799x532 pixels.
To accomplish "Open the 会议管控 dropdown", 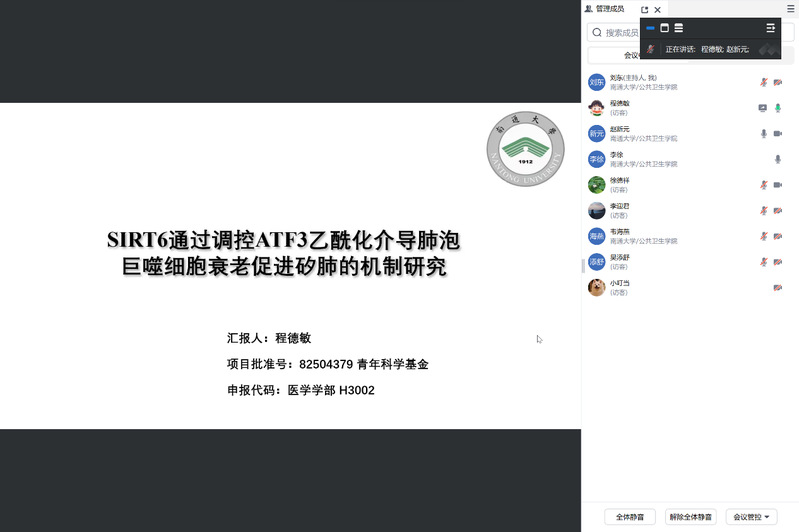I will point(752,517).
